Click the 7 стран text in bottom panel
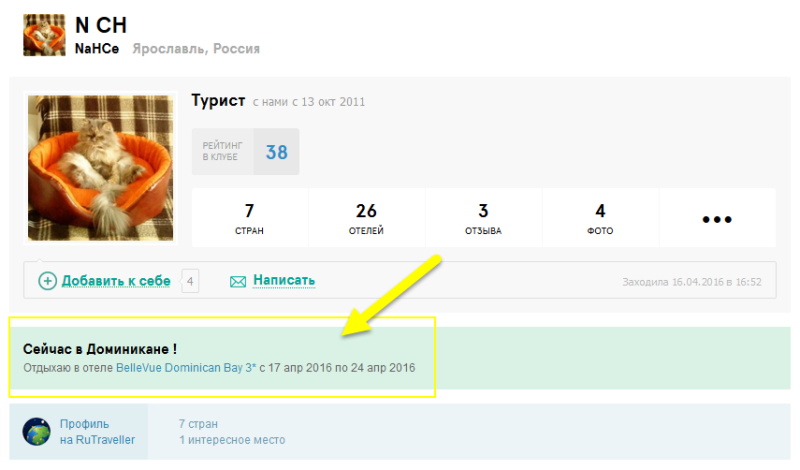The image size is (800, 470). pyautogui.click(x=198, y=424)
